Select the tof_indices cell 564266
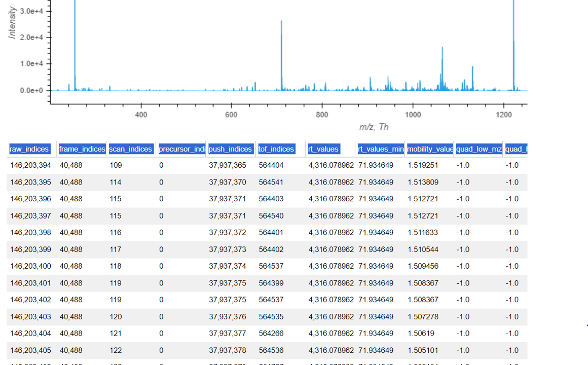 pos(271,334)
